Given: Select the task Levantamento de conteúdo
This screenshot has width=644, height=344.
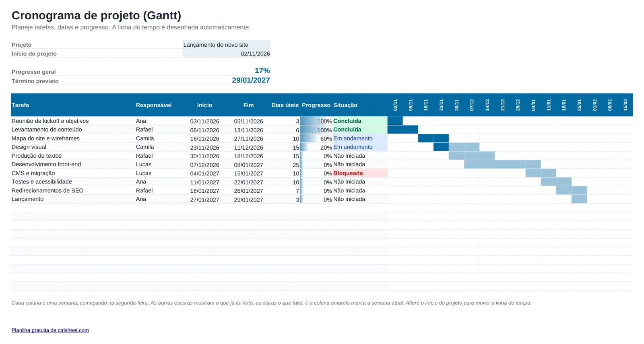Looking at the screenshot, I should click(73, 130).
